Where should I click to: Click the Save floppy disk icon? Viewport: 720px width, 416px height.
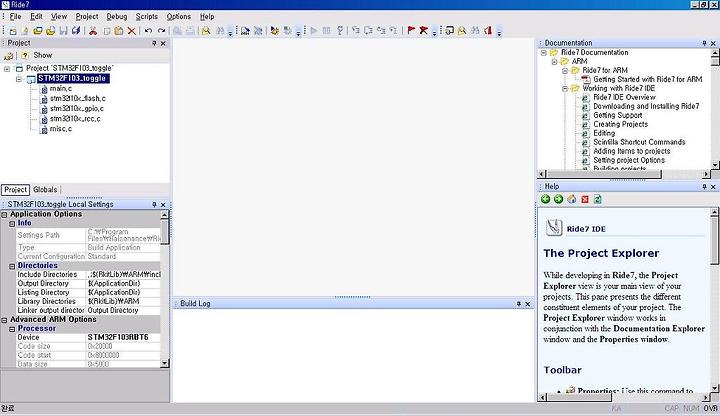point(63,31)
